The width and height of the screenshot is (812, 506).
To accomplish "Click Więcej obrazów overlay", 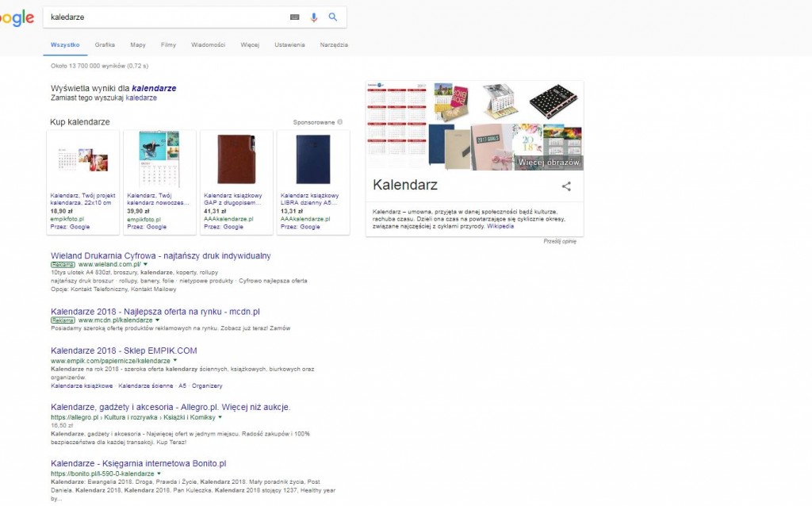I will click(x=549, y=163).
